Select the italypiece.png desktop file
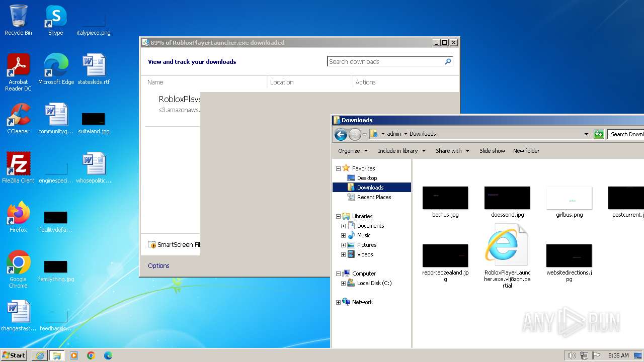Viewport: 644px width, 362px height. pos(94,23)
